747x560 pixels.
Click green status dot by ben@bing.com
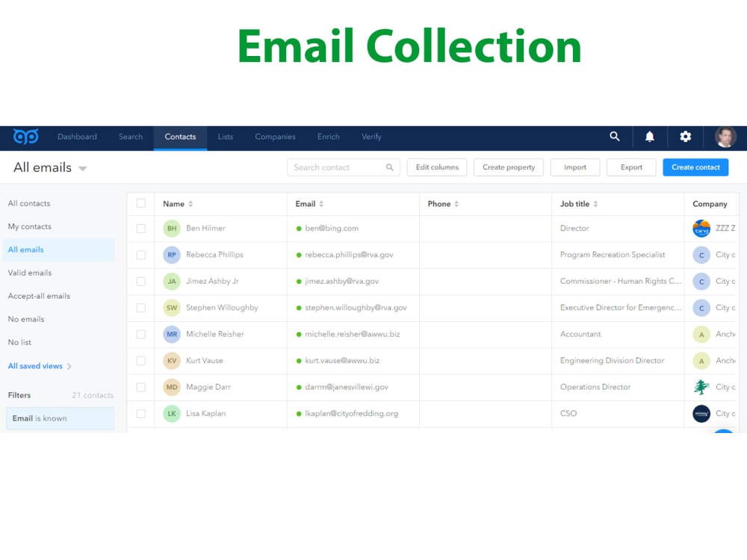299,228
